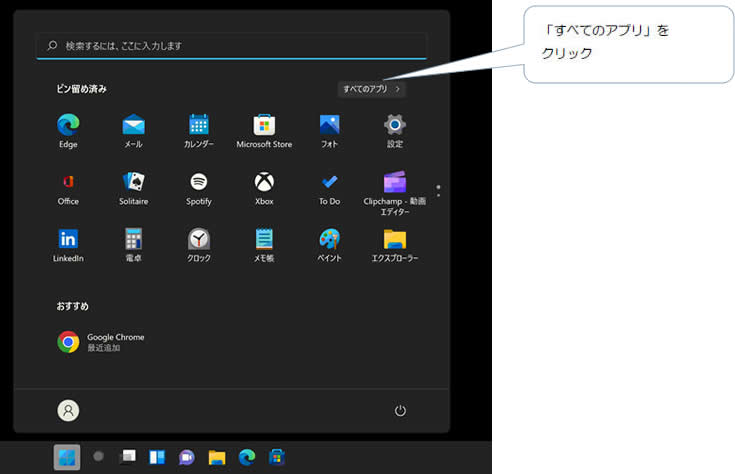Launch メモ帳 notepad
The height and width of the screenshot is (474, 735).
click(264, 245)
